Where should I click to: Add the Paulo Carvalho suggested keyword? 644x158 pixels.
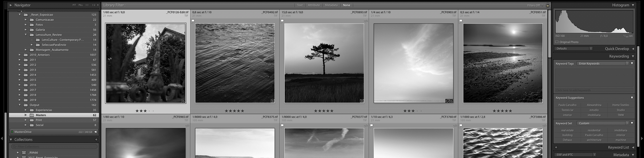[567, 105]
